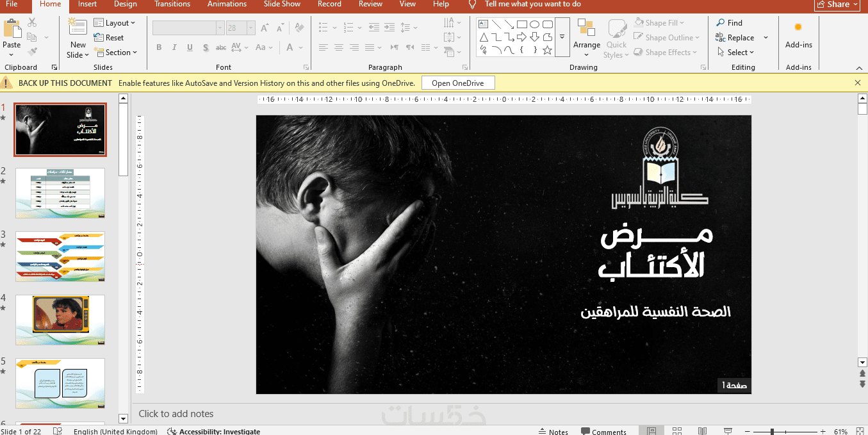Image resolution: width=868 pixels, height=435 pixels.
Task: Select the Rounded Rectangle shape in gallery
Action: click(548, 24)
